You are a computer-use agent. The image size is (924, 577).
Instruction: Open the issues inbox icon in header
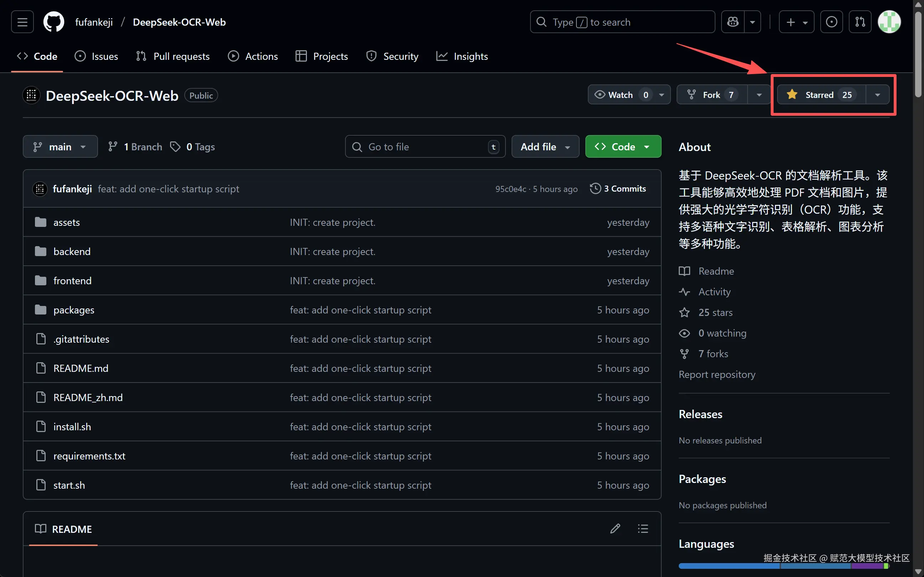(x=831, y=22)
